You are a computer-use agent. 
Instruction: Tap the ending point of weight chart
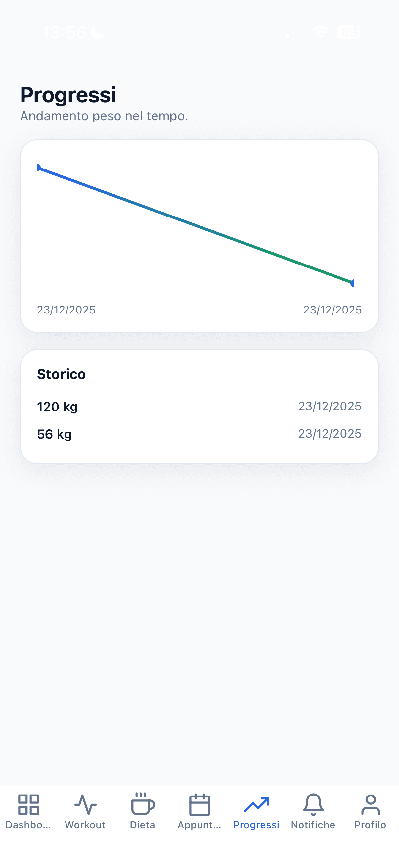pyautogui.click(x=352, y=283)
